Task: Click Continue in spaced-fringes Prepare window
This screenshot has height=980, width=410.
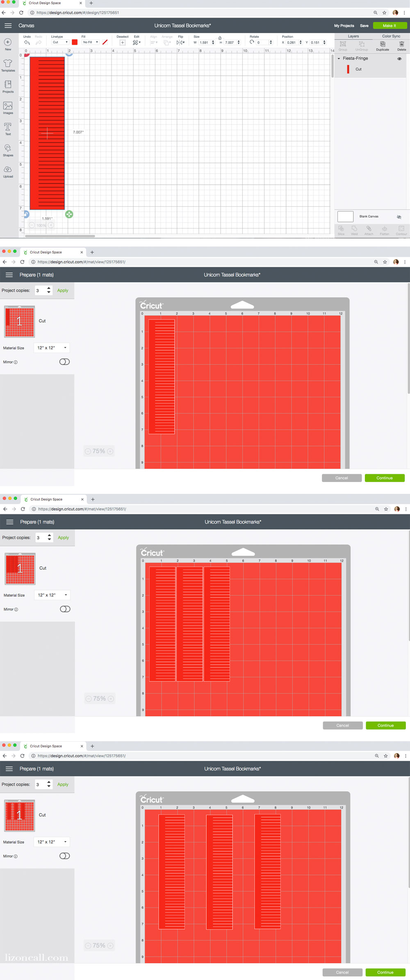Action: tap(385, 972)
